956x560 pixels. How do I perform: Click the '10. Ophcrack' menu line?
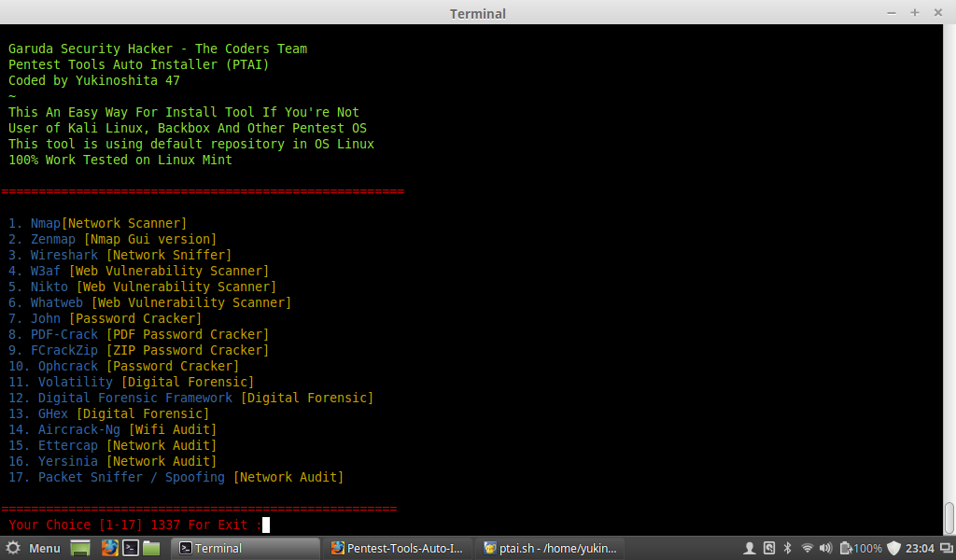coord(124,366)
